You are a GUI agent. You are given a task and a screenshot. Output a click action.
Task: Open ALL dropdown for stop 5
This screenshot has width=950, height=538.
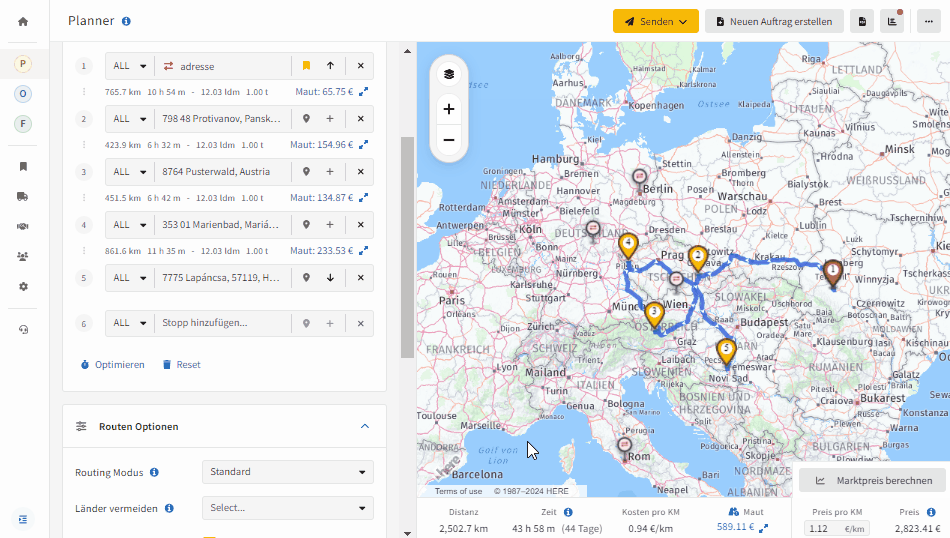coord(130,277)
